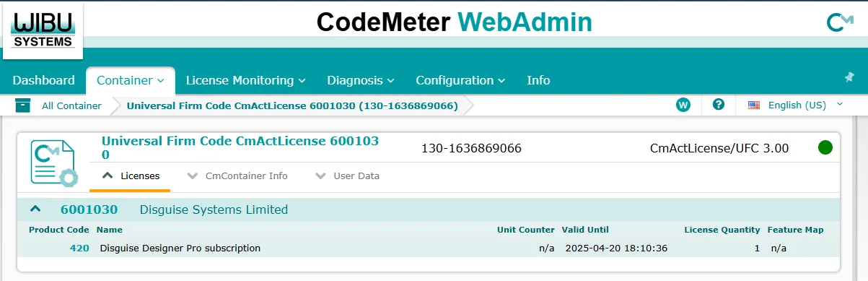The width and height of the screenshot is (868, 281).
Task: Open the help question mark icon
Action: click(719, 105)
